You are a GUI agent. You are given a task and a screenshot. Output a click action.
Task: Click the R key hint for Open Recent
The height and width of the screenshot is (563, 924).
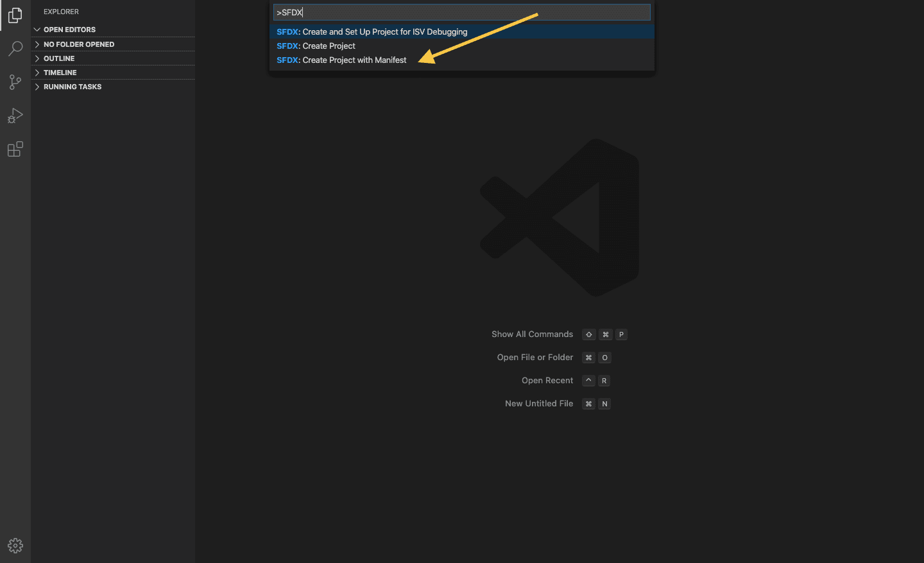(604, 381)
